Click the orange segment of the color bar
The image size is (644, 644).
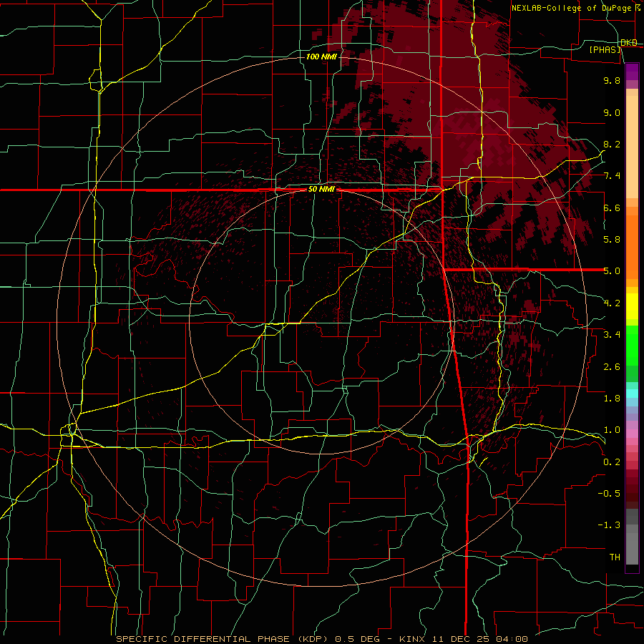(632, 248)
